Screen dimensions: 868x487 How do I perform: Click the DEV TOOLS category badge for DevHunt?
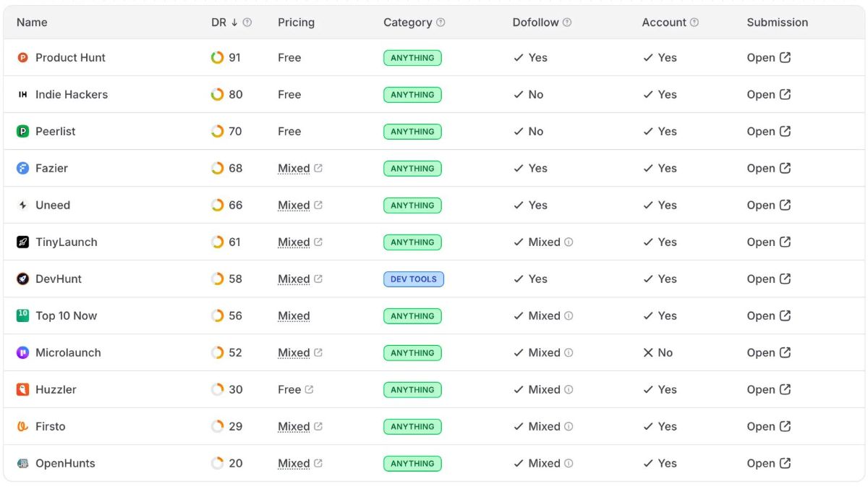pos(413,279)
